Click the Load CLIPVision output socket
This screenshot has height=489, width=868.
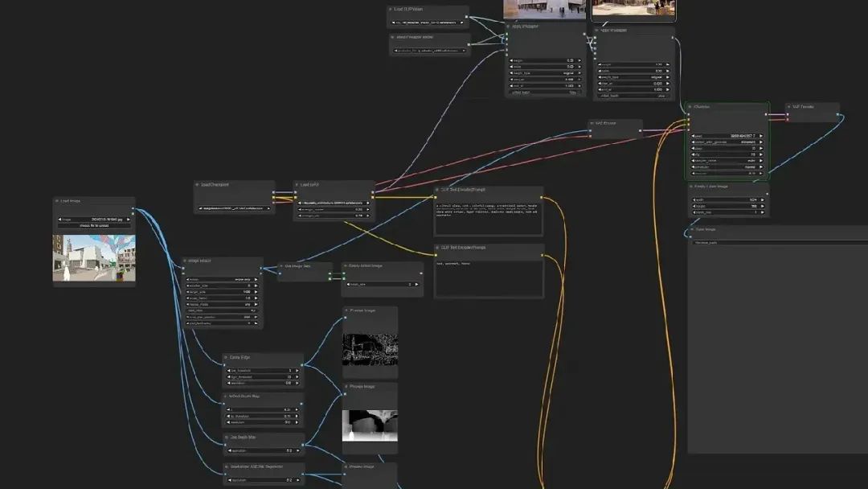466,17
